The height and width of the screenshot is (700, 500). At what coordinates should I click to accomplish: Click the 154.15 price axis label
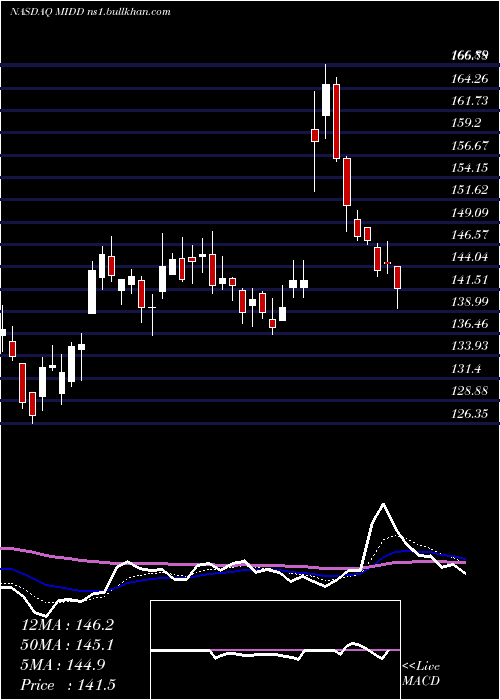469,168
